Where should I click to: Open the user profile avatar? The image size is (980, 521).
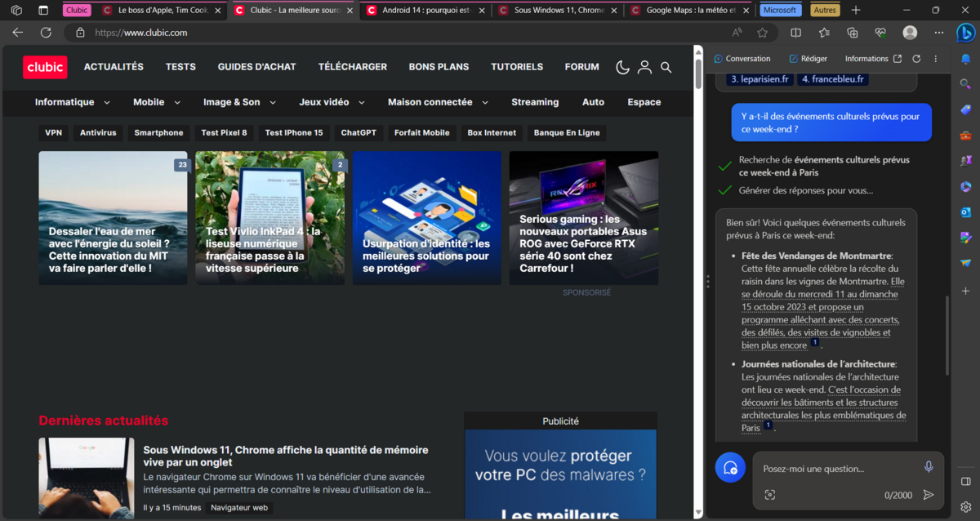point(910,33)
